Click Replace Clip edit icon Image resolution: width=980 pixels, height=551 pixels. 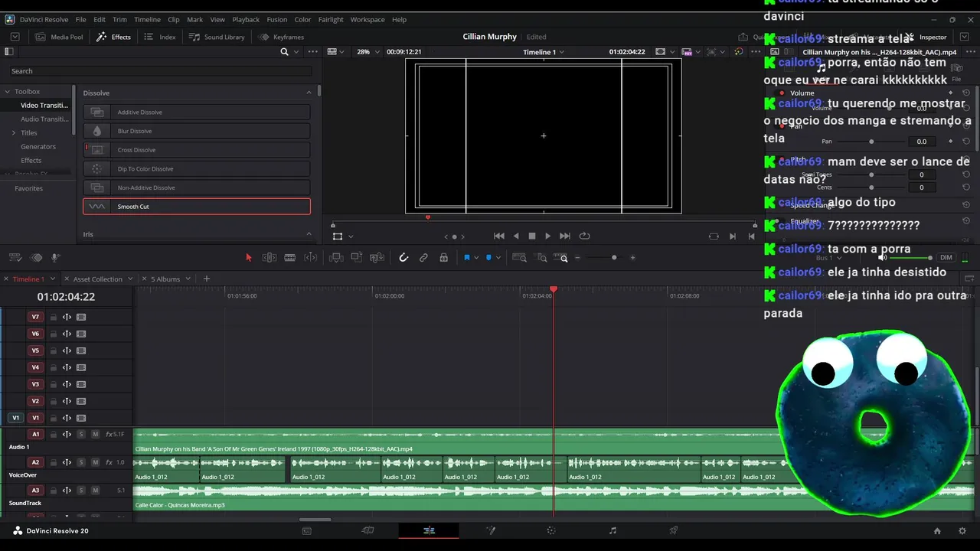click(377, 258)
